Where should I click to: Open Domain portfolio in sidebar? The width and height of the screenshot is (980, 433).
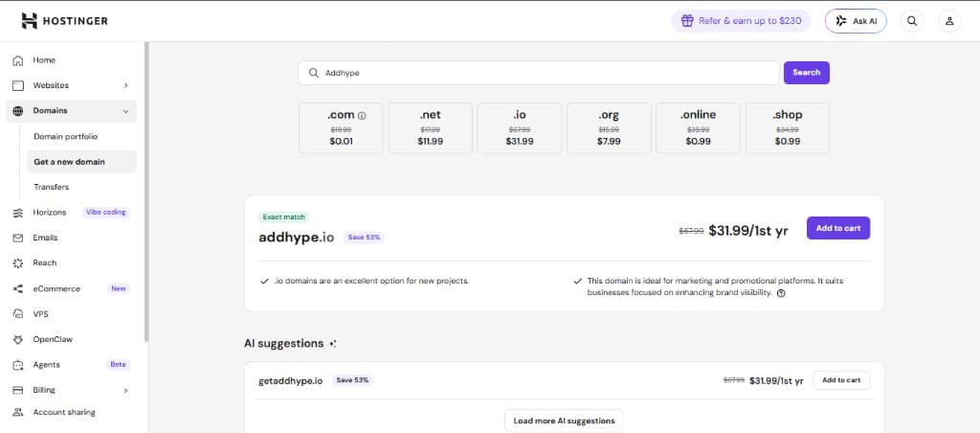pos(66,136)
